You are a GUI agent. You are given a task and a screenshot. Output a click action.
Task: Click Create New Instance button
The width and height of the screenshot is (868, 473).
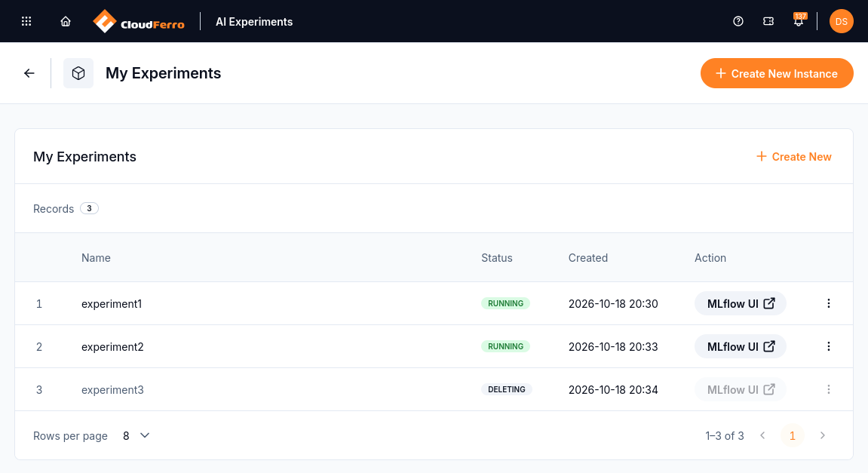(777, 73)
